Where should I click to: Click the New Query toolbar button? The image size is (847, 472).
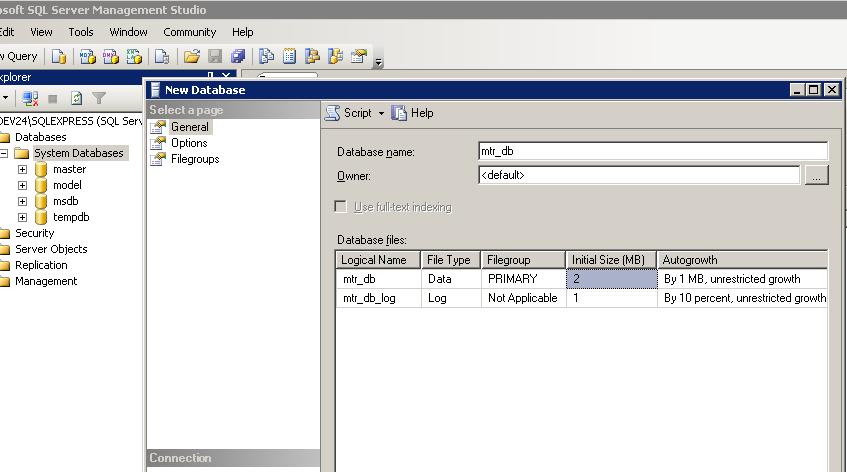tap(20, 56)
